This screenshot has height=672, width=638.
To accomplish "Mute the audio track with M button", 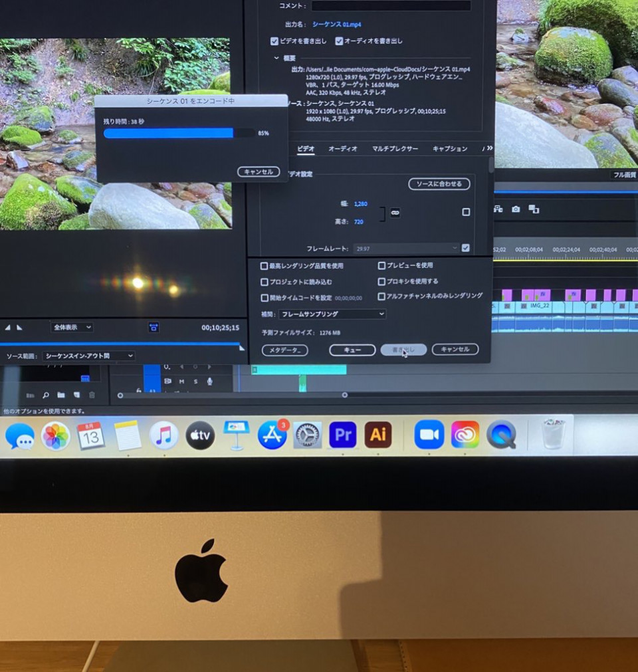I will (x=181, y=382).
